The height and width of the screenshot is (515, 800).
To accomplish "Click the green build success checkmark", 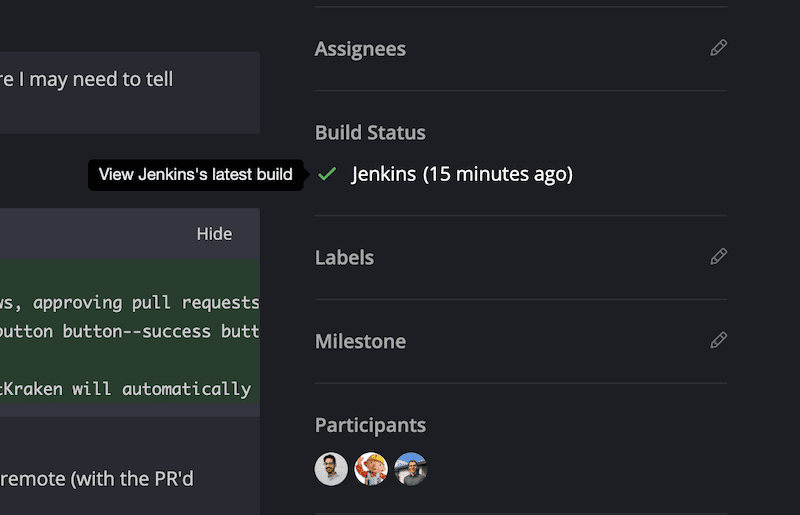I will click(326, 174).
